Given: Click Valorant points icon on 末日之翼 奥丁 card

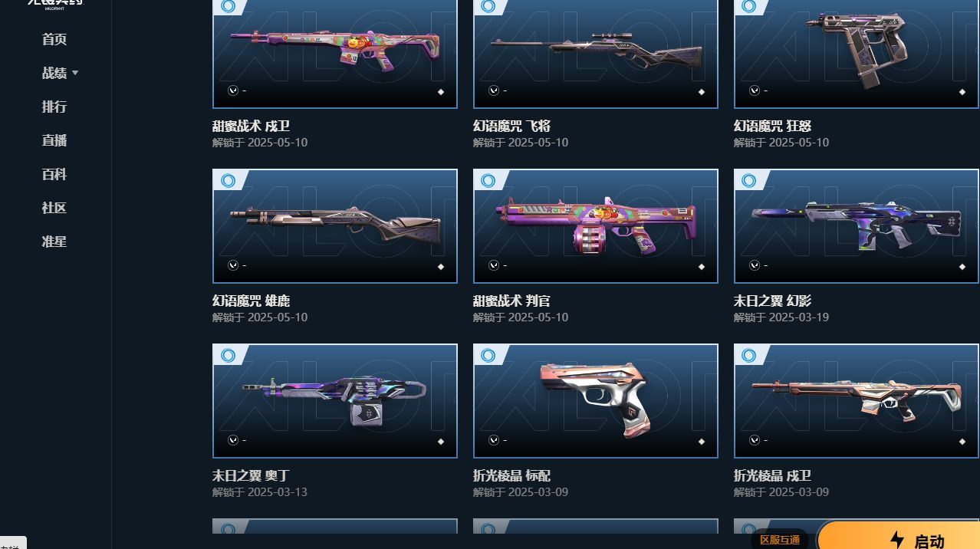Looking at the screenshot, I should pyautogui.click(x=233, y=440).
